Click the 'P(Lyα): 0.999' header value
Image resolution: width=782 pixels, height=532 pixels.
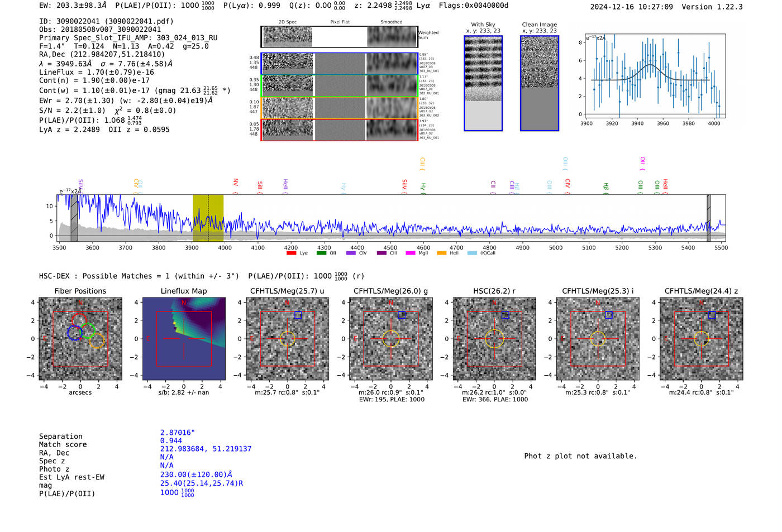pos(252,6)
